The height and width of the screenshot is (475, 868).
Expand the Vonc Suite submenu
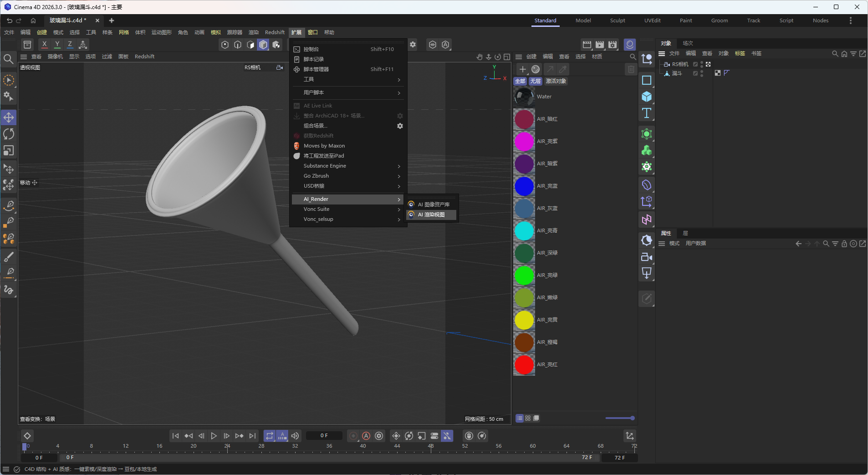tap(348, 209)
